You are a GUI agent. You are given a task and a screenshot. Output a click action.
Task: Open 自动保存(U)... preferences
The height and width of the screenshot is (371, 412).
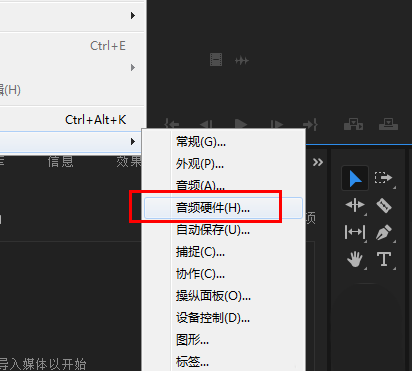[223, 230]
